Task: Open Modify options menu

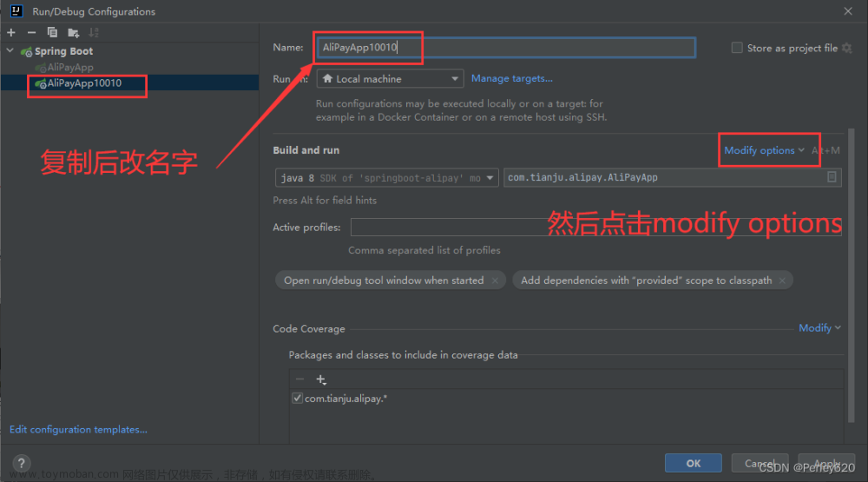Action: tap(764, 150)
